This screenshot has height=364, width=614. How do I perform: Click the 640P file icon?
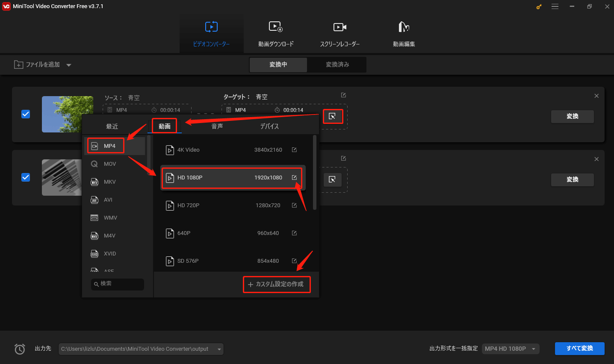[170, 233]
